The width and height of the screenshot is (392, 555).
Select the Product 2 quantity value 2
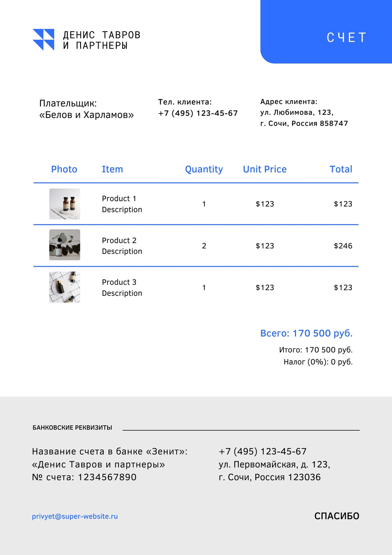pos(204,246)
